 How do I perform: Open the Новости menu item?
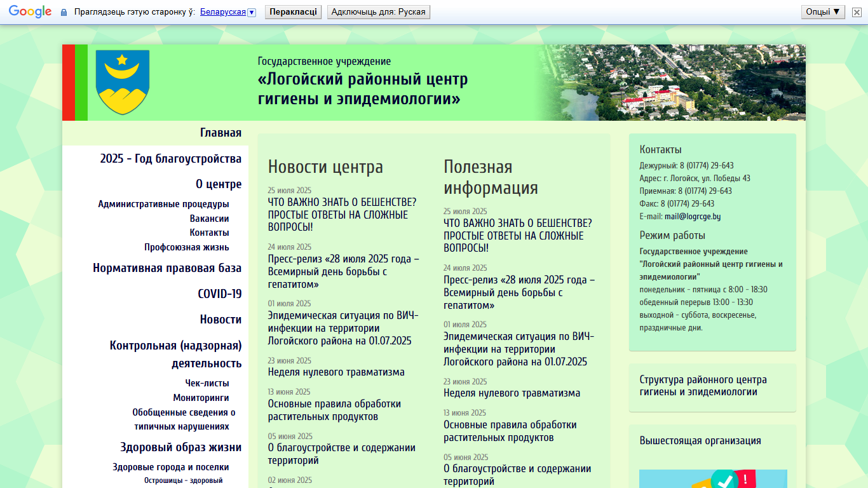tap(221, 320)
